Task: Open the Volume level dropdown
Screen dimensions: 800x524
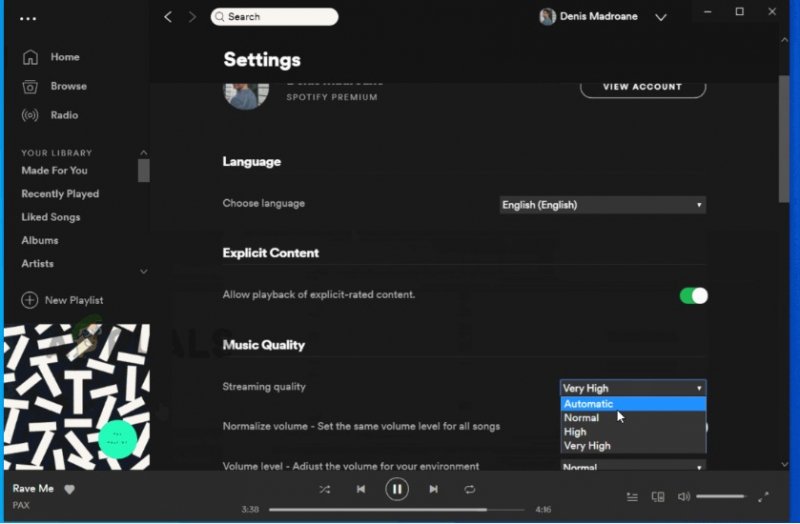Action: click(633, 466)
